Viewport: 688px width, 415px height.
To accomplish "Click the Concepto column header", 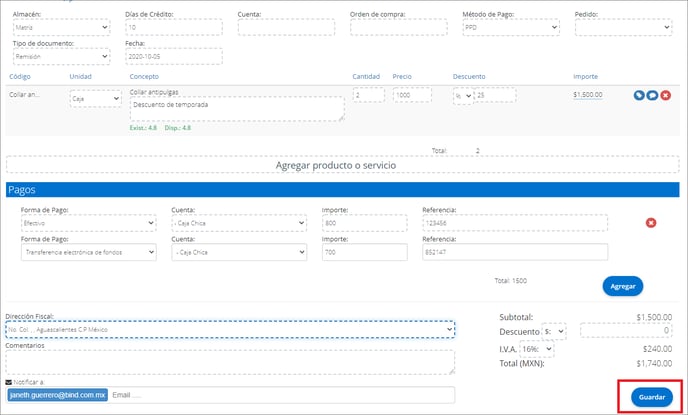I will (144, 76).
